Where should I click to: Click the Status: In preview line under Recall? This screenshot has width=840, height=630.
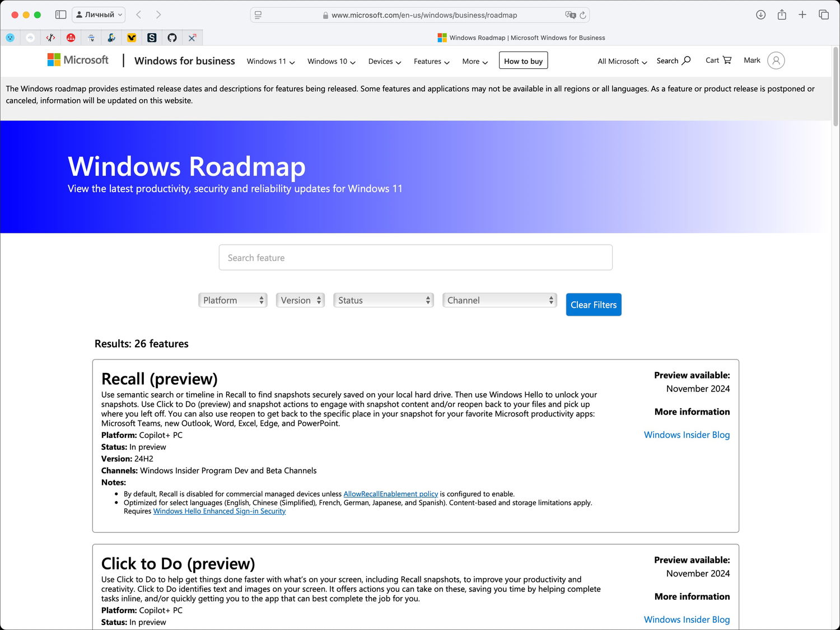pyautogui.click(x=134, y=447)
